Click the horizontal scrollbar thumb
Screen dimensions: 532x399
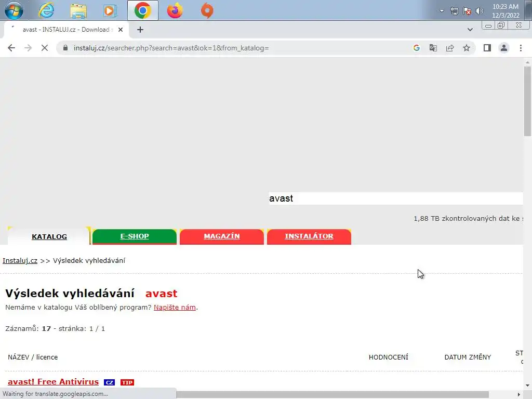(332, 394)
